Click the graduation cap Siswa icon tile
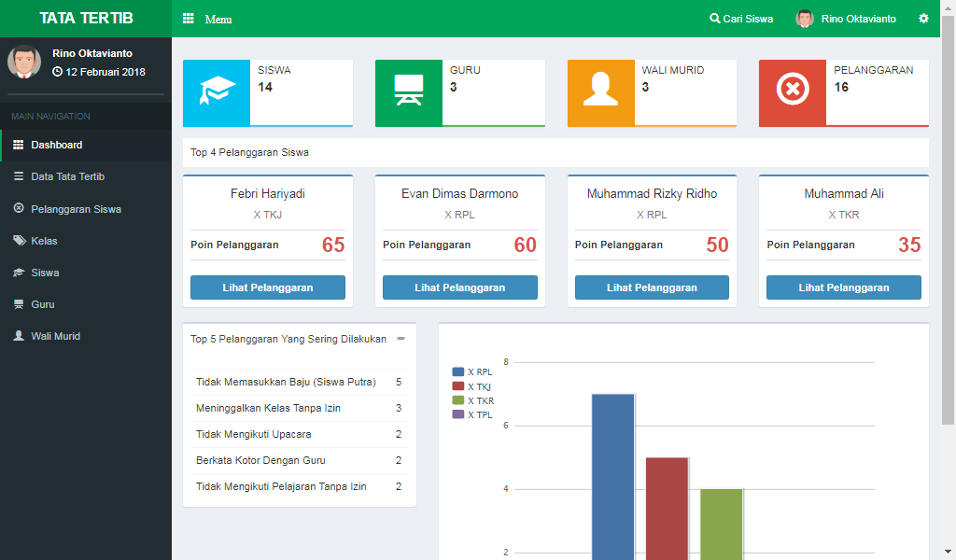Screen dimensions: 956x560 pos(217,91)
